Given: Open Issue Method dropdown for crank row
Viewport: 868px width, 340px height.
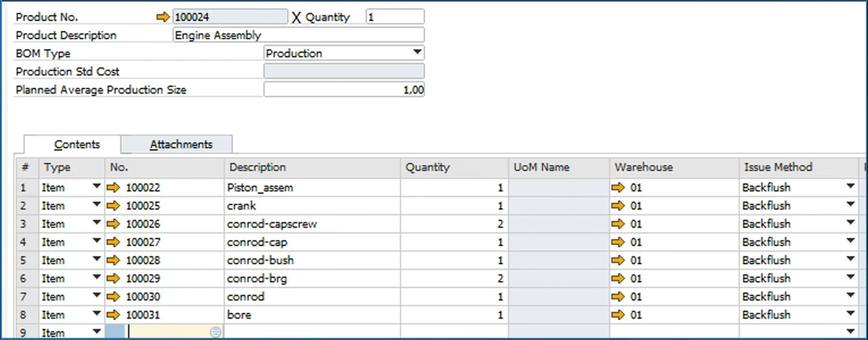Looking at the screenshot, I should tap(850, 205).
